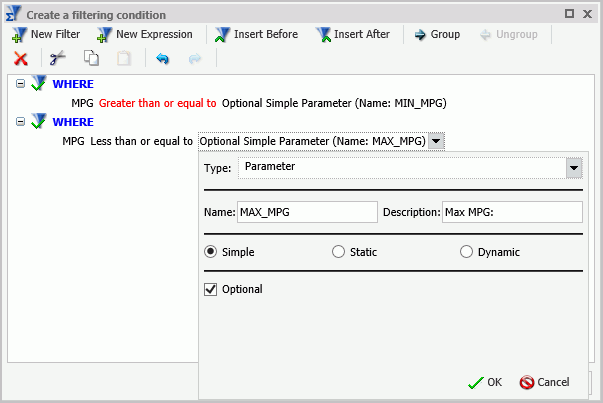Viewport: 603px width, 403px height.
Task: Click the New Expression toolbar button
Action: 145,35
